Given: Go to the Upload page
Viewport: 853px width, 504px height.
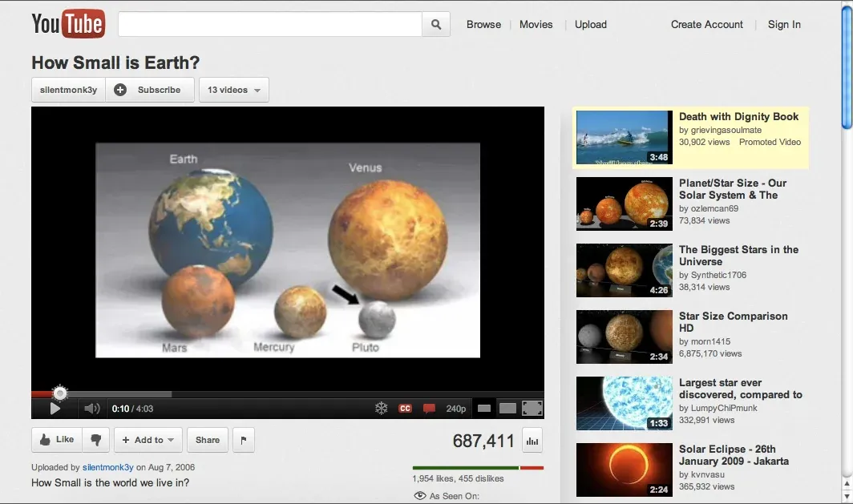Looking at the screenshot, I should (591, 25).
